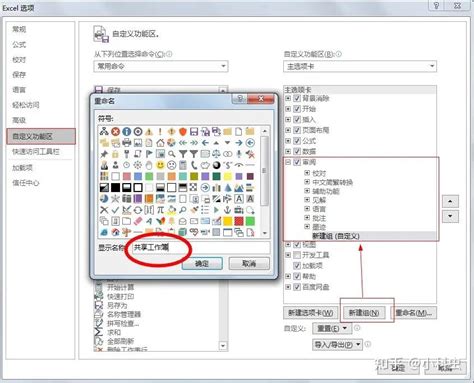This screenshot has height=383, width=474.
Task: Click the 新建组 button
Action: (x=364, y=313)
